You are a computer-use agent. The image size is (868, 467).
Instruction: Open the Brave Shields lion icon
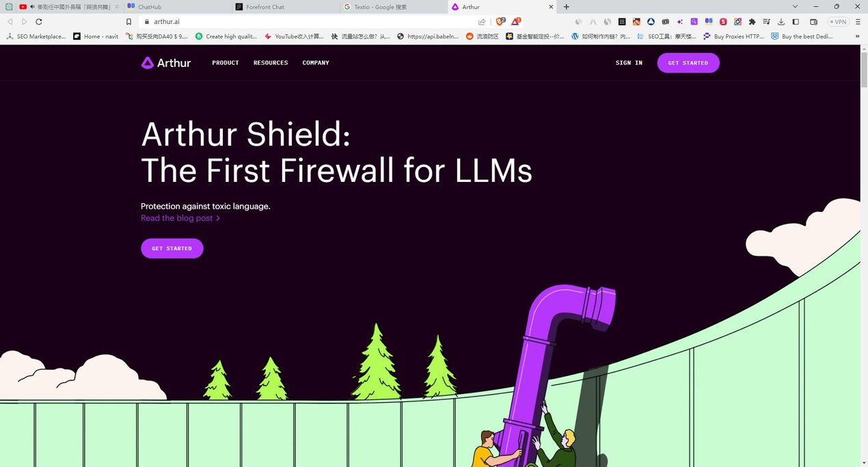500,22
